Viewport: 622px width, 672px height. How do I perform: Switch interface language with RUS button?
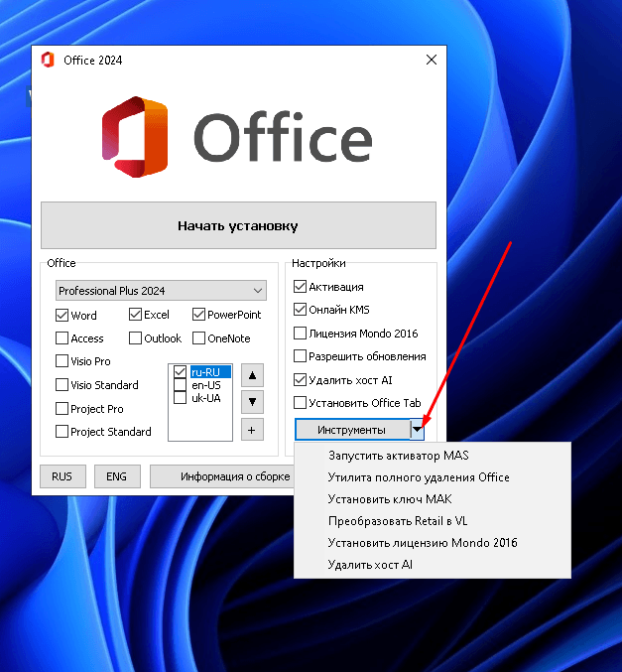[62, 476]
